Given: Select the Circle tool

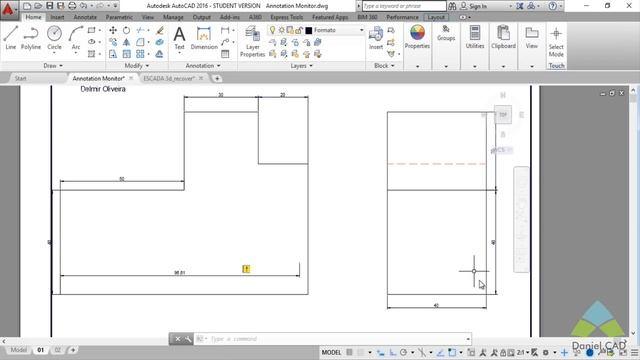Looking at the screenshot, I should tap(54, 38).
